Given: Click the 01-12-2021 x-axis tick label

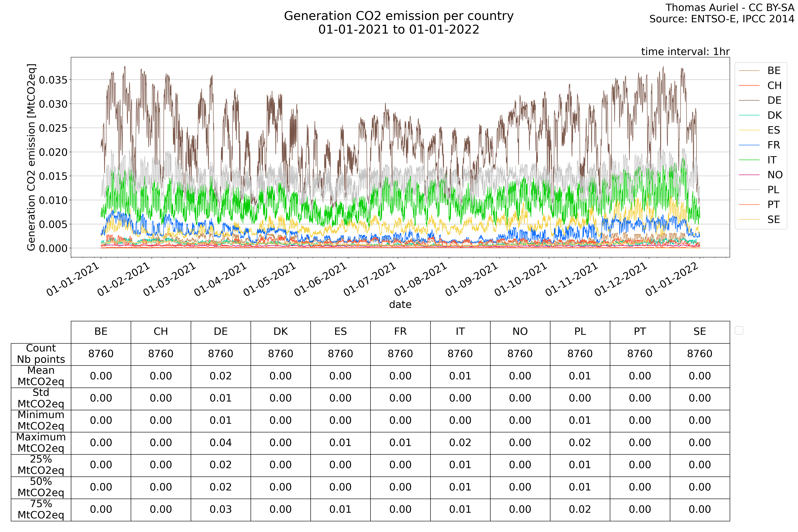Looking at the screenshot, I should [x=621, y=279].
